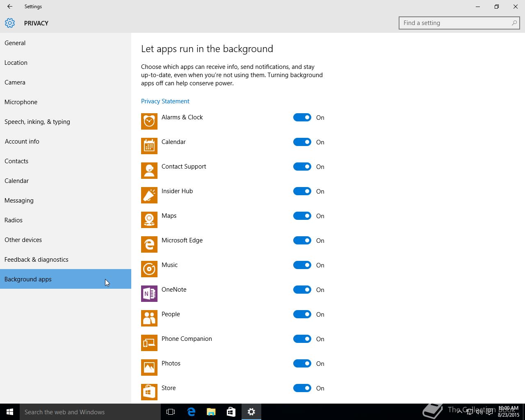
Task: Select Background apps in the sidebar
Action: 66,279
